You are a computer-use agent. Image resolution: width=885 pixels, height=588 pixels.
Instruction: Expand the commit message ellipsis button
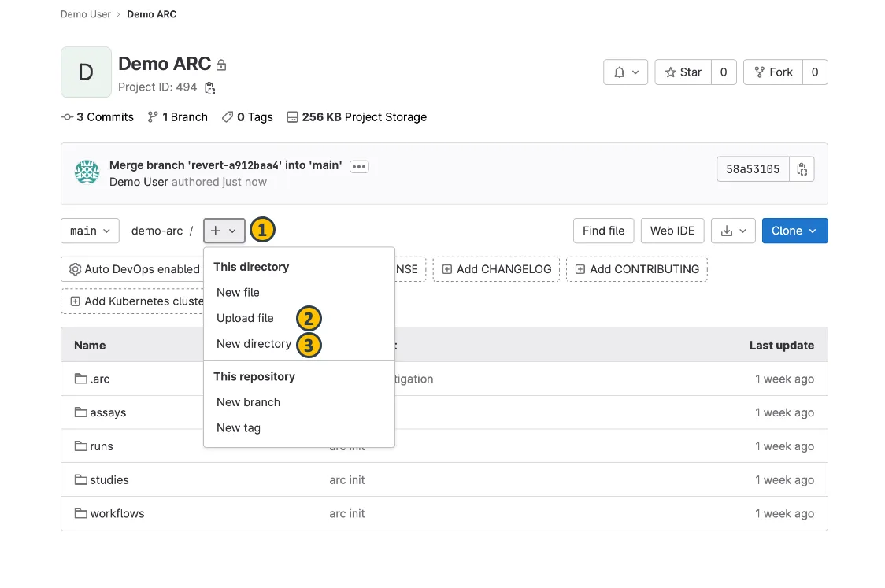359,166
